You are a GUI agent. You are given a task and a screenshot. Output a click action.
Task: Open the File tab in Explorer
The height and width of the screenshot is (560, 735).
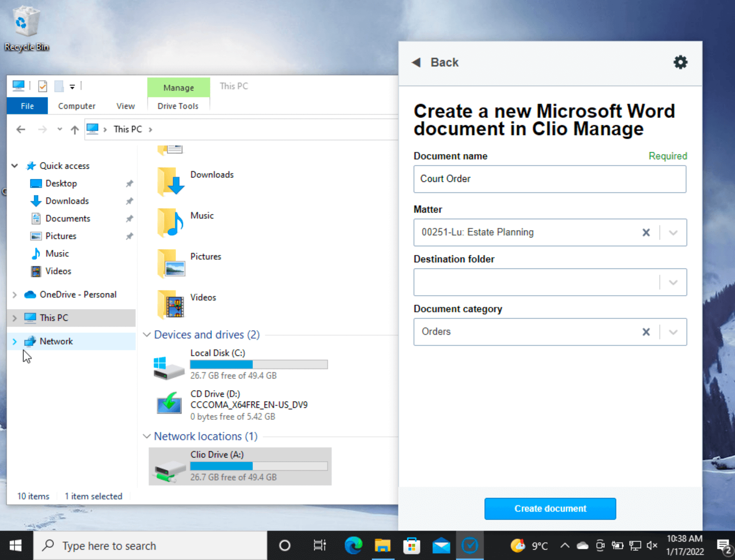(x=27, y=106)
